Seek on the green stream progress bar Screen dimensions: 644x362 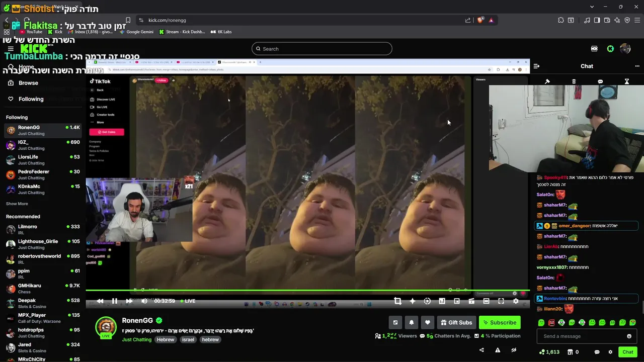(307, 290)
